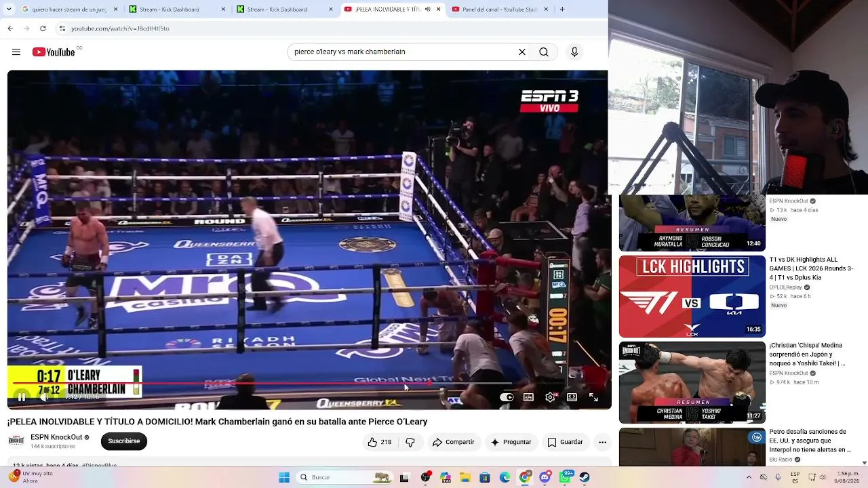Open the Preguntar AI button
The image size is (868, 488).
pyautogui.click(x=511, y=442)
